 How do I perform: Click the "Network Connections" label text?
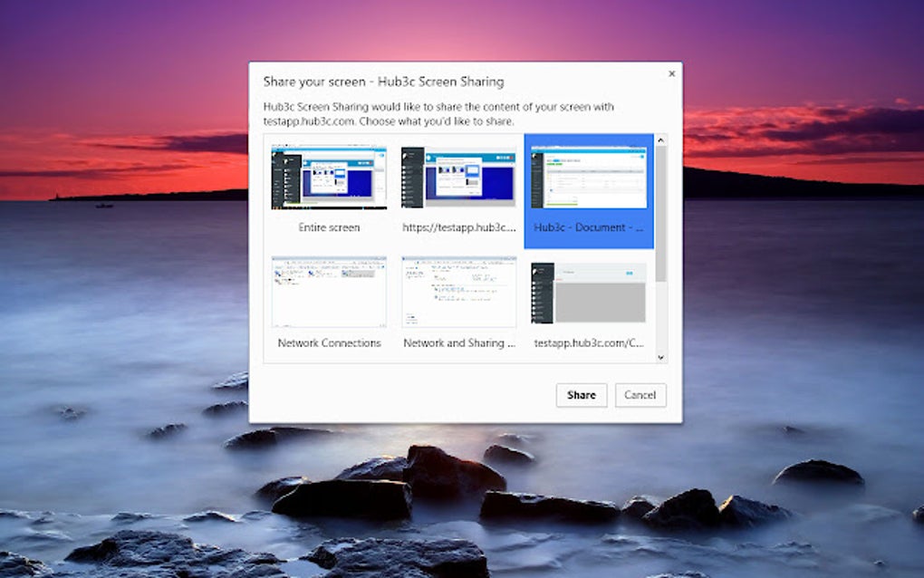click(329, 342)
